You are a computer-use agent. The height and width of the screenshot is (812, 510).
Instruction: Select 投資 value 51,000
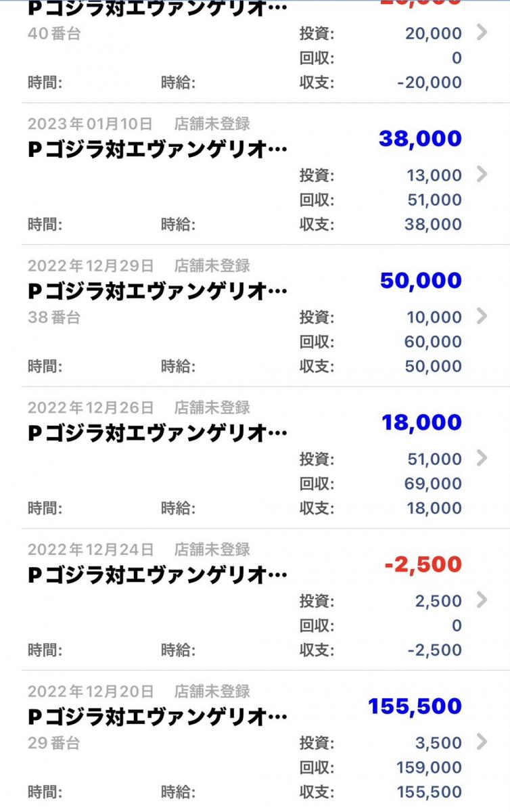[x=434, y=459]
